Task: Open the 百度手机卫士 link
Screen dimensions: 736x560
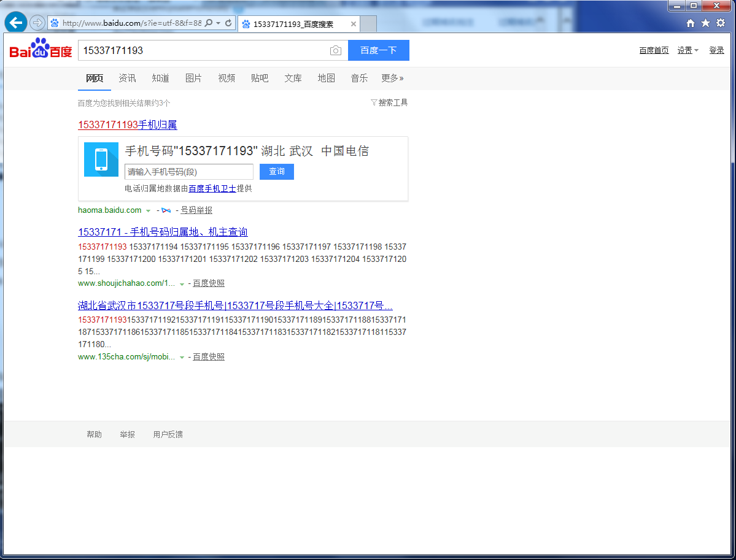Action: pos(212,188)
